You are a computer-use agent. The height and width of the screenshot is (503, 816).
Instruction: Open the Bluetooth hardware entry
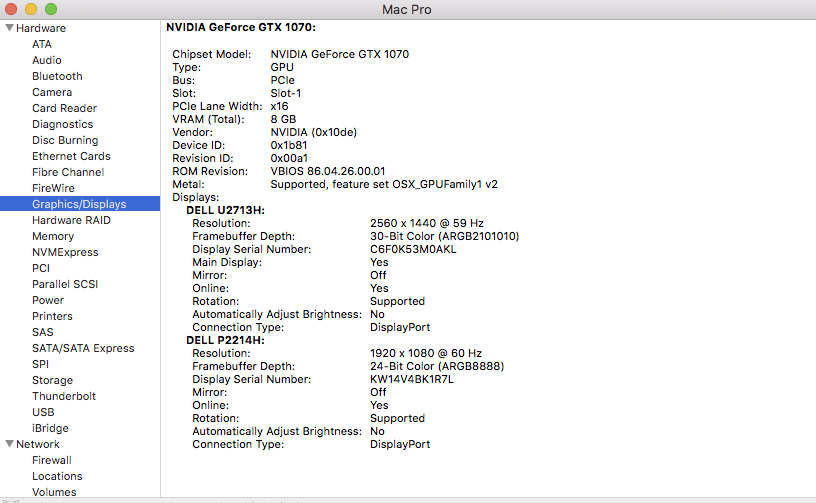point(57,76)
